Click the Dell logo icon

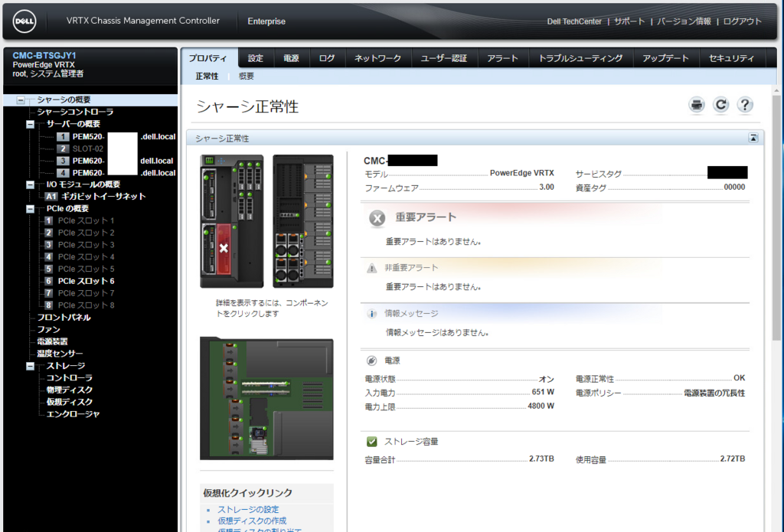[24, 21]
